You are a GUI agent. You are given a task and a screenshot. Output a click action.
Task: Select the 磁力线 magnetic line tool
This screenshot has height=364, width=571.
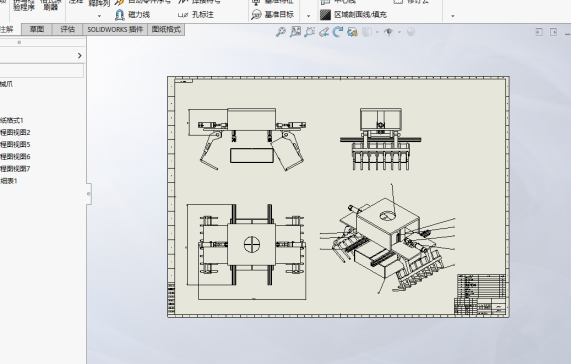point(132,15)
